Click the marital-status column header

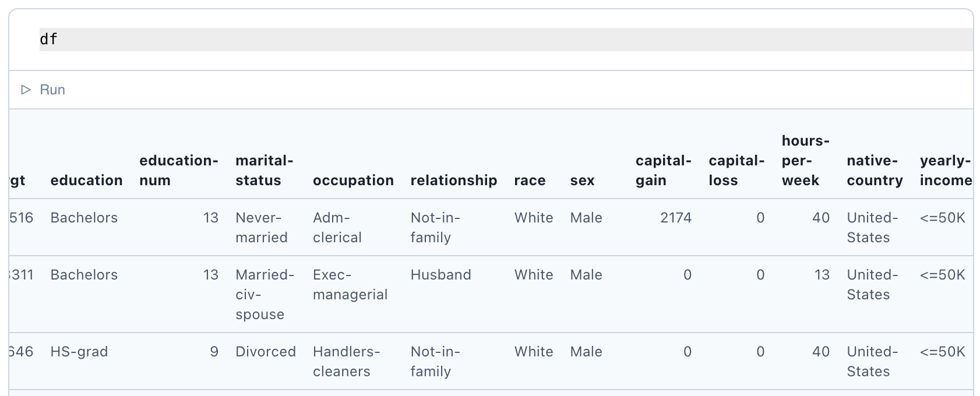[x=265, y=171]
